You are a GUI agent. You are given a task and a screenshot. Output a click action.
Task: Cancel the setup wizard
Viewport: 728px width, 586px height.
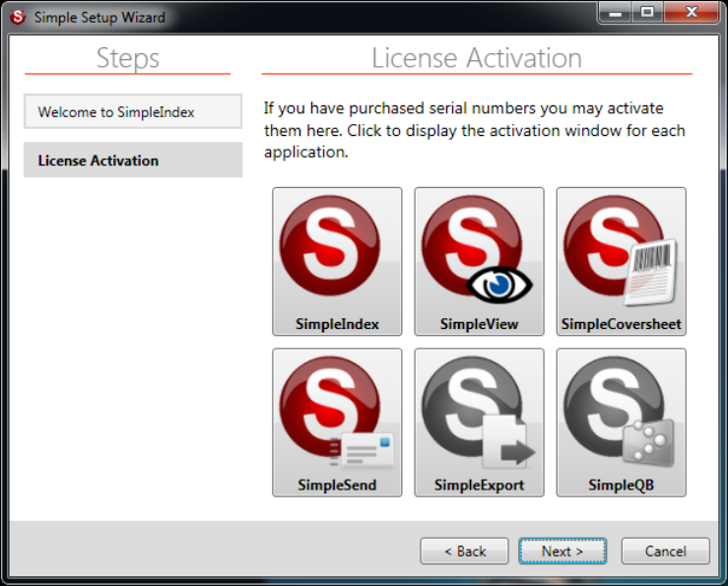[665, 552]
